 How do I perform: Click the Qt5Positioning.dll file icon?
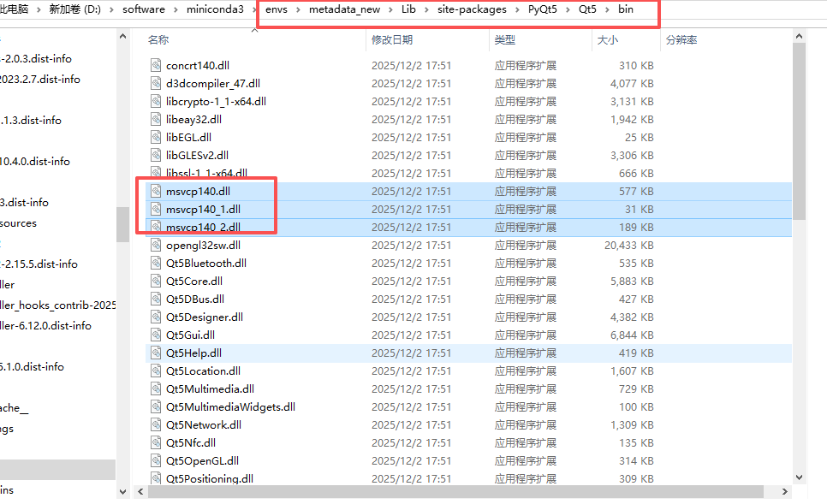point(156,478)
